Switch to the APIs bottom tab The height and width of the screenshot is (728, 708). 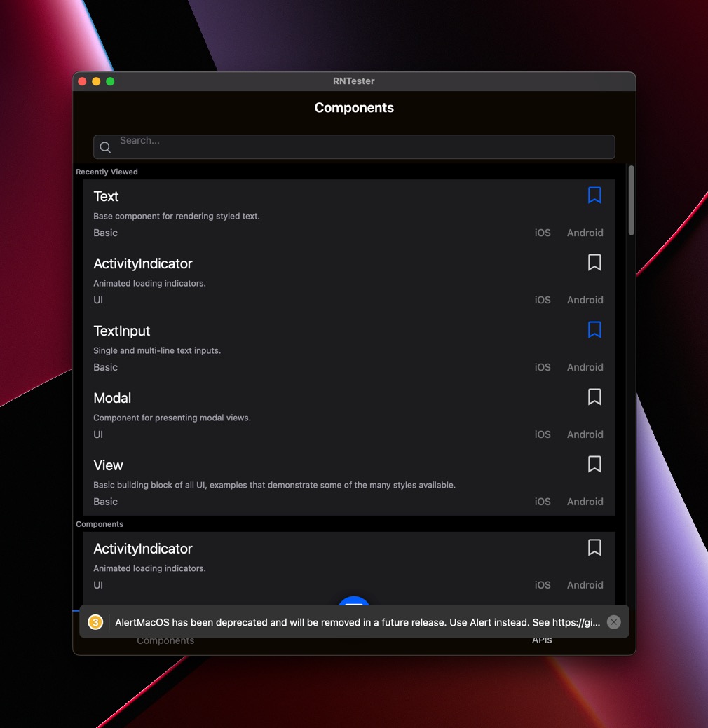click(x=542, y=640)
